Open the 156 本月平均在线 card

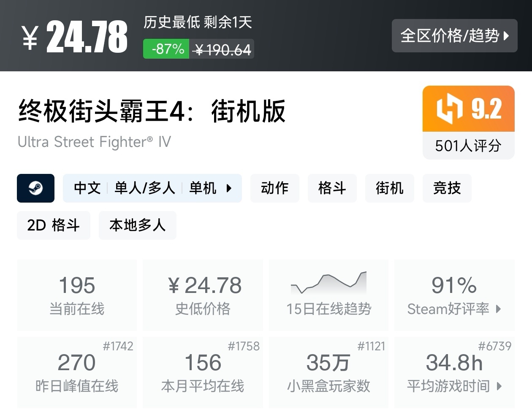(203, 372)
